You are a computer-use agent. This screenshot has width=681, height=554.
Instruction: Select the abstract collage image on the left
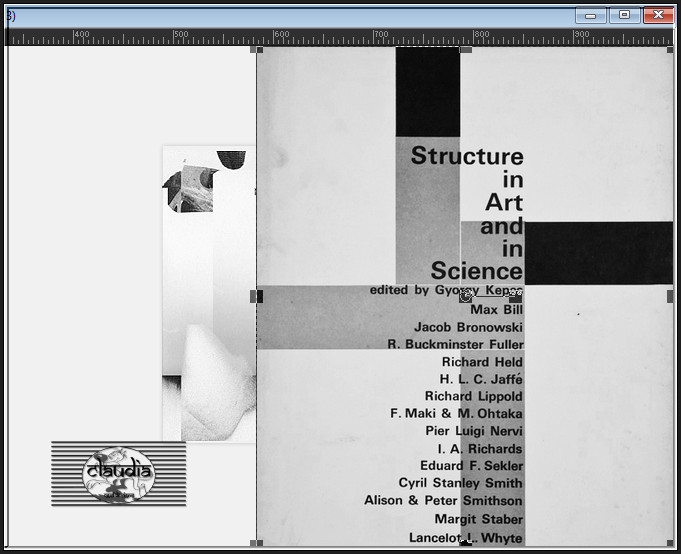[x=209, y=294]
